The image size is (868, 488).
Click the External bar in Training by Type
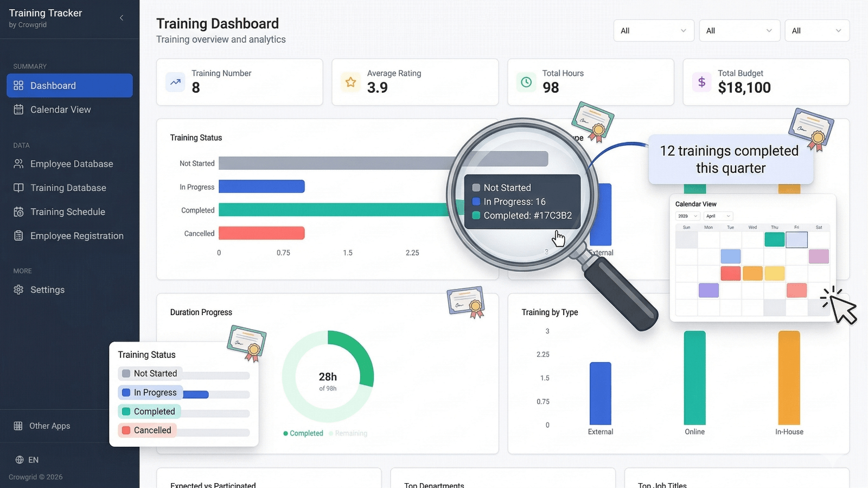click(x=601, y=394)
